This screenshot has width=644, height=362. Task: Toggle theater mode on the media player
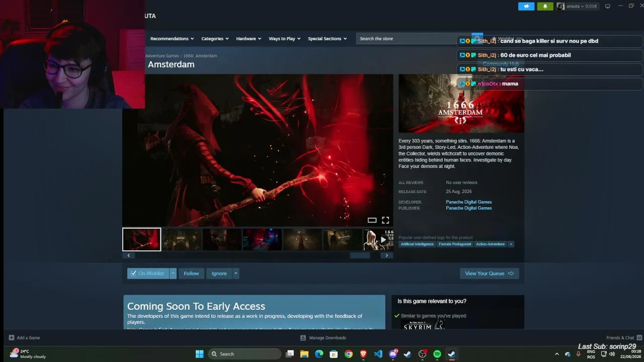point(372,220)
